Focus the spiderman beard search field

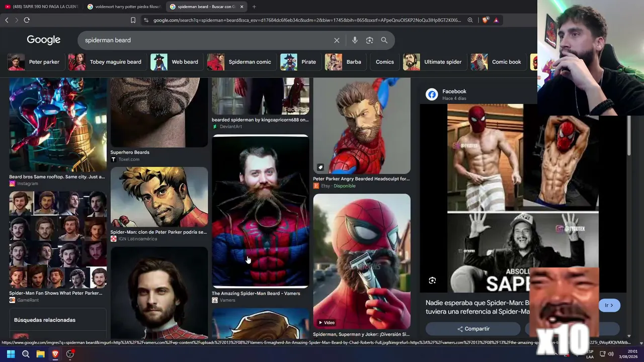click(x=206, y=40)
